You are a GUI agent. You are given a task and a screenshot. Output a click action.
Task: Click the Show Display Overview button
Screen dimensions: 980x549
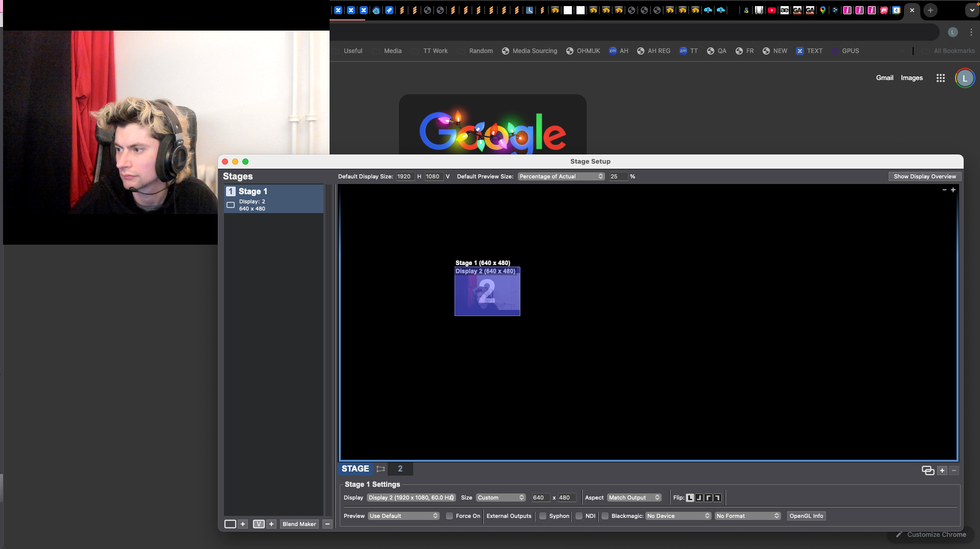[924, 177]
